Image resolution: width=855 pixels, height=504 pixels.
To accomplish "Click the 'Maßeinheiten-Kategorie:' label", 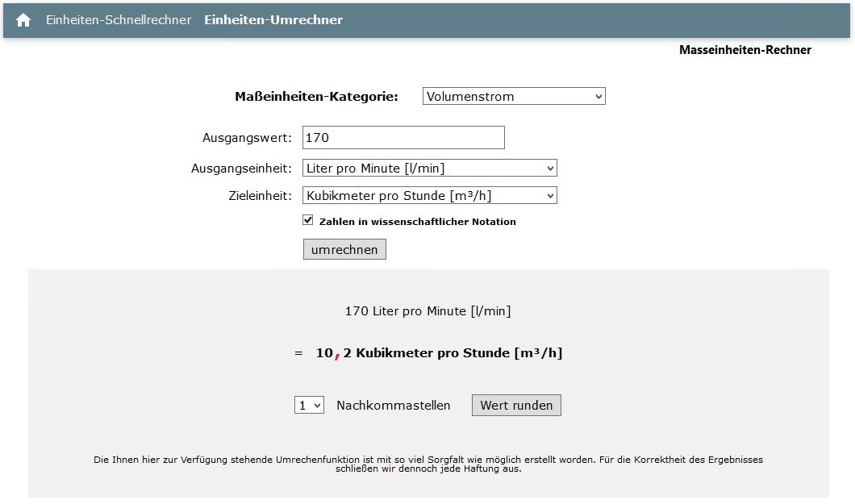I will tap(316, 97).
